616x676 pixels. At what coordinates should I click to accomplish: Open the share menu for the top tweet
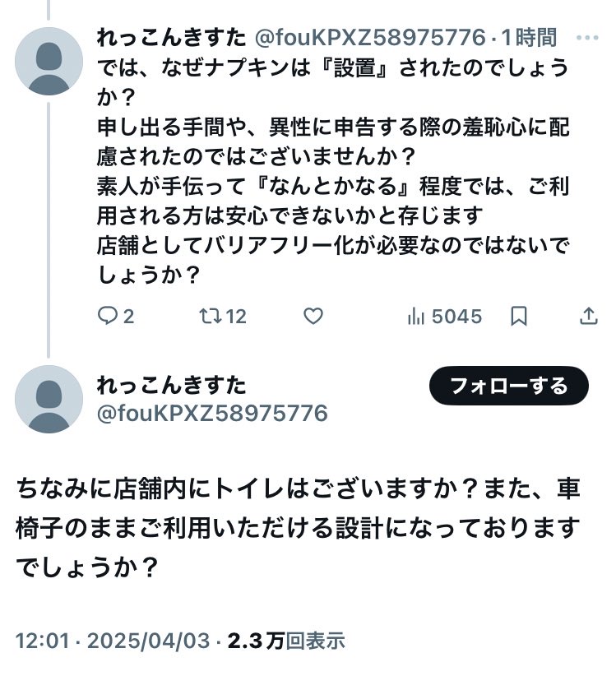(x=589, y=316)
